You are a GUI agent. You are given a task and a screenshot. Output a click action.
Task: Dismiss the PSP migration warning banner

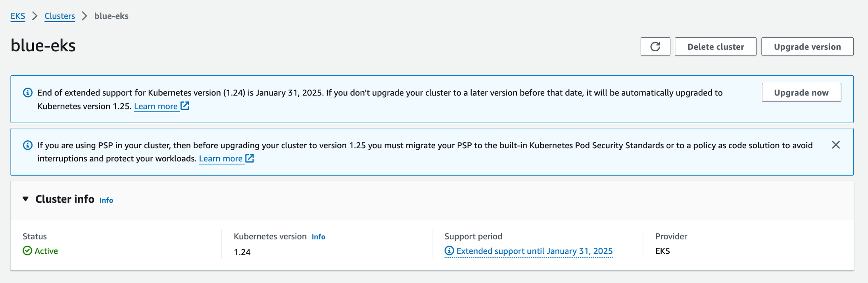pos(836,145)
